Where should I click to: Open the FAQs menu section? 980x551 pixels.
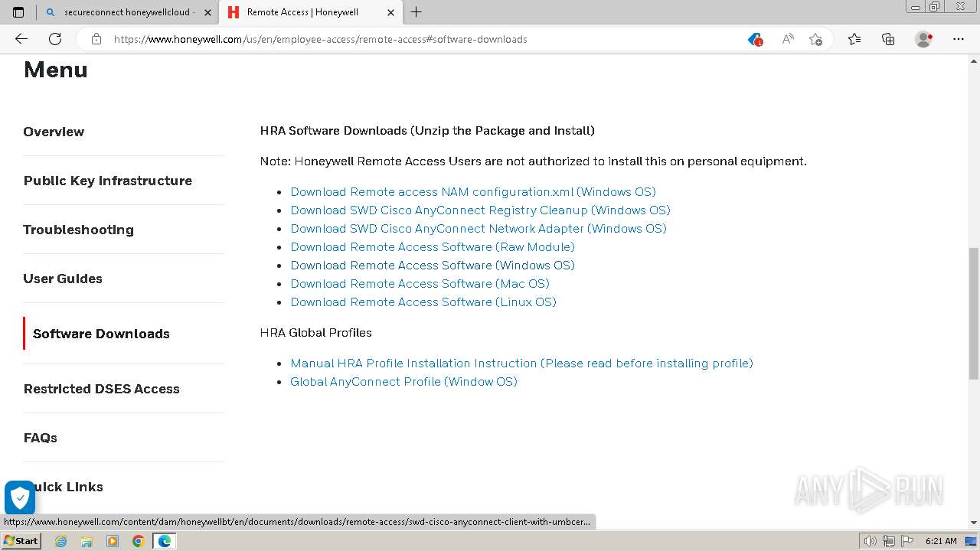(x=40, y=438)
